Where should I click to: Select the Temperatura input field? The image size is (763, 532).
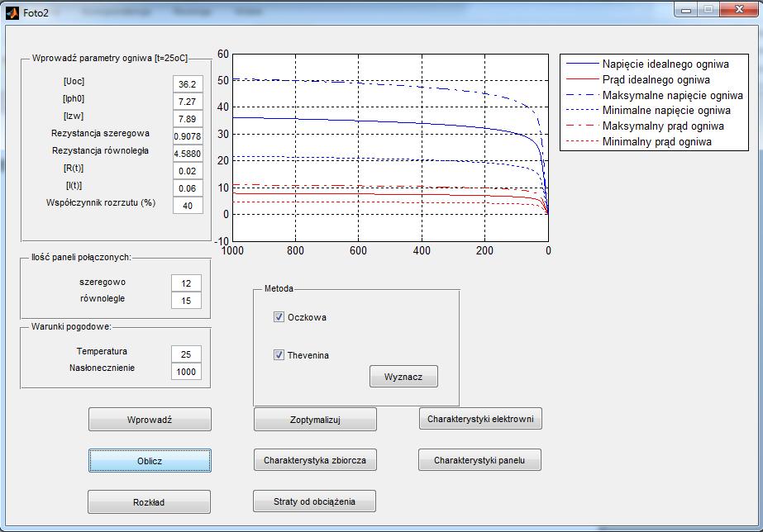(x=186, y=354)
